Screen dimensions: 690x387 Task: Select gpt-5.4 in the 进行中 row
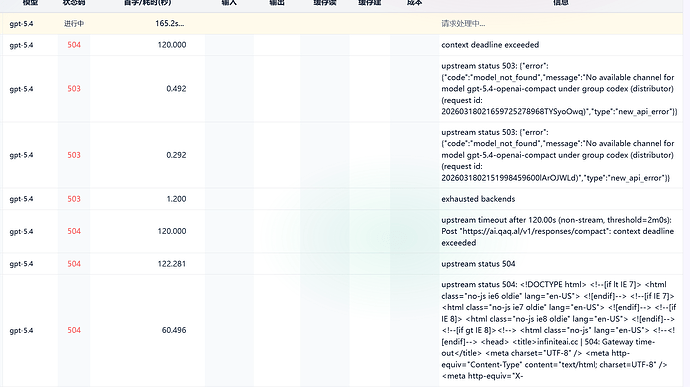[21, 24]
